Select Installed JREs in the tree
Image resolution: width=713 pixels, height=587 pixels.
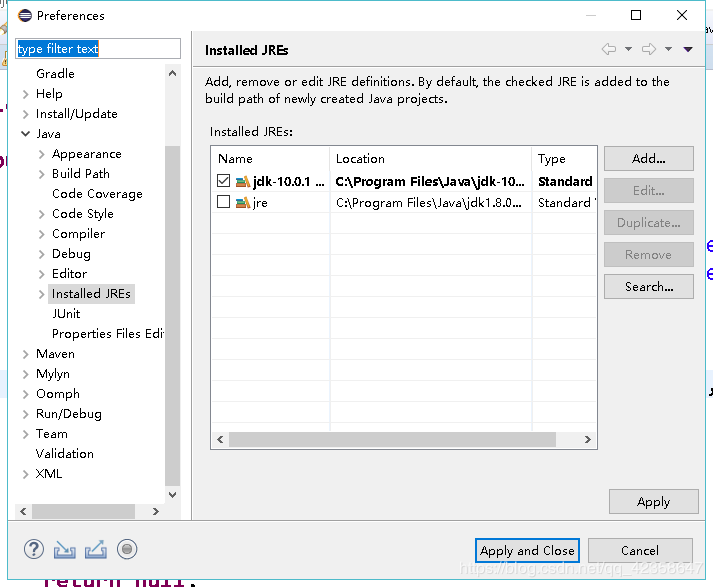(x=91, y=294)
